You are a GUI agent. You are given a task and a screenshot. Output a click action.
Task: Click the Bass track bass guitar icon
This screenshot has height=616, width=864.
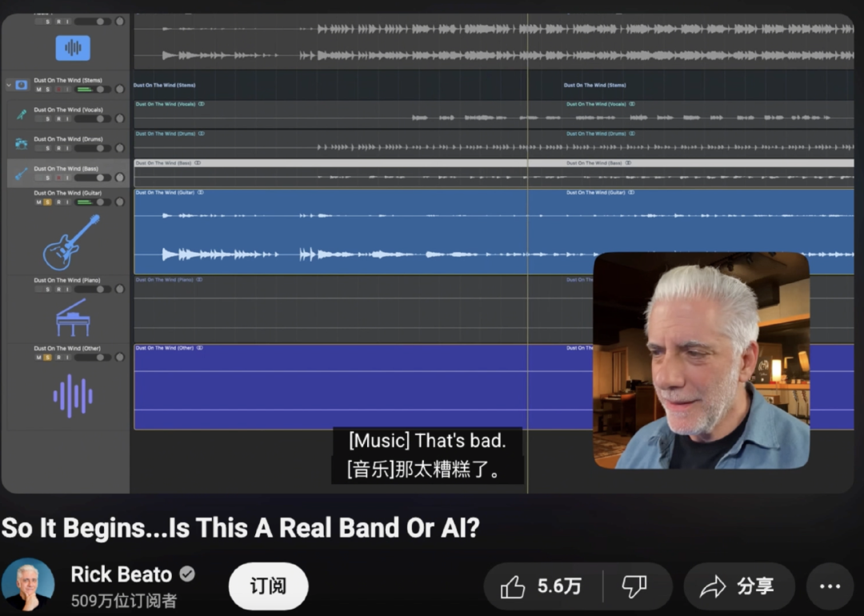pos(22,174)
